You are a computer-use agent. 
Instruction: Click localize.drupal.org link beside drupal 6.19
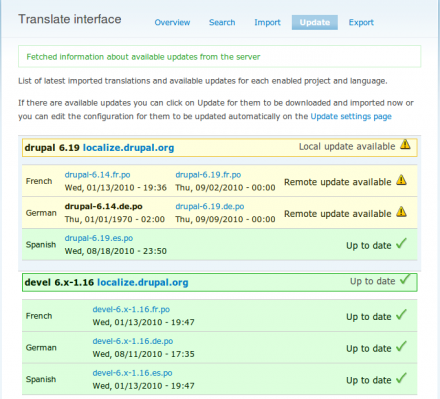128,148
